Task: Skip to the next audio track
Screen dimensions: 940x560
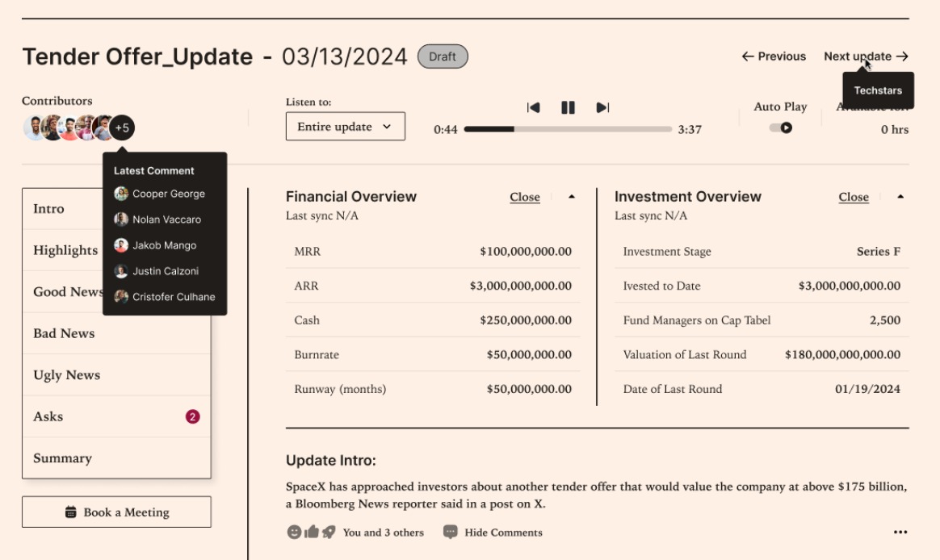Action: pyautogui.click(x=602, y=107)
